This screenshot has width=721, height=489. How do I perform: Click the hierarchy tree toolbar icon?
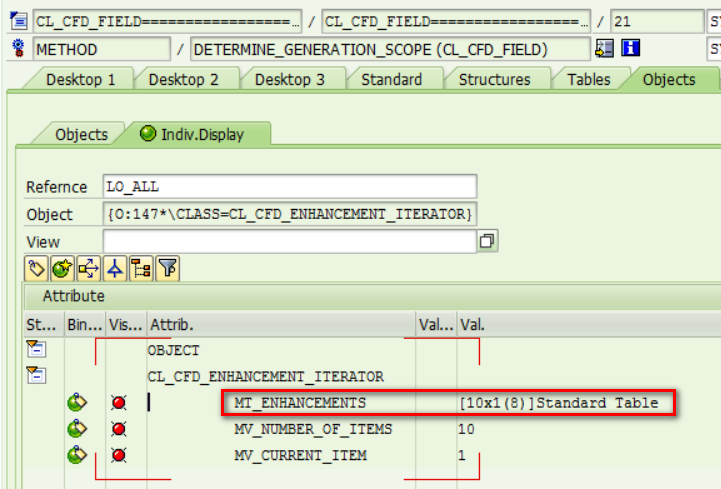(141, 268)
